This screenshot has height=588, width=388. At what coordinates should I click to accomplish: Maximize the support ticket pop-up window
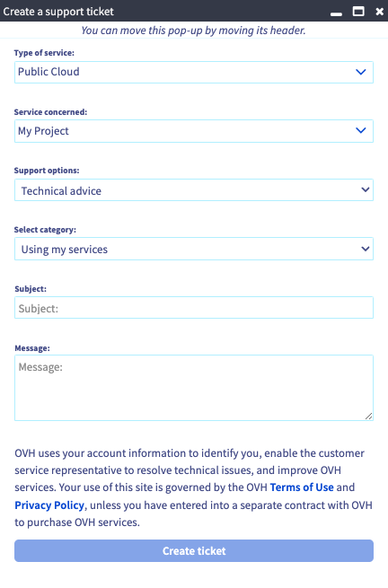pos(358,12)
